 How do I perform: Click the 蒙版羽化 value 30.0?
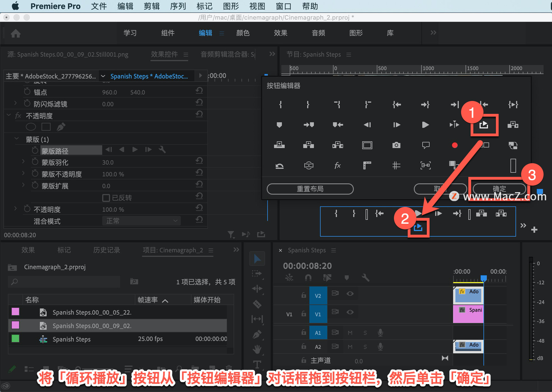[108, 162]
